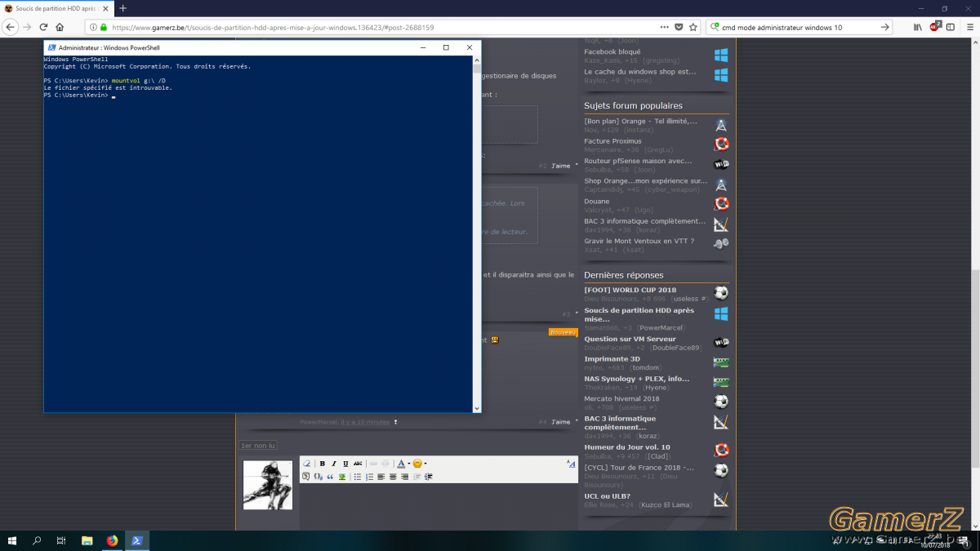This screenshot has height=551, width=980.
Task: Toggle italic formatting in reply editor
Action: 334,464
